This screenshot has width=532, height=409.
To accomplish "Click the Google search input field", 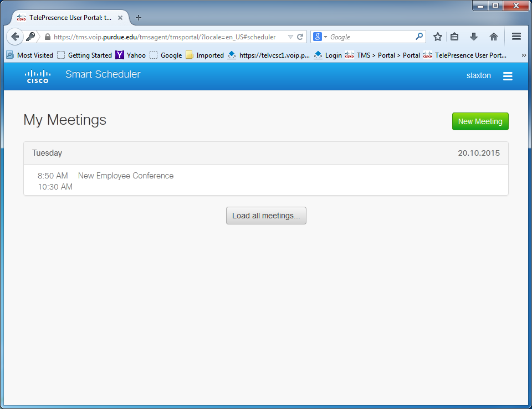I will click(x=371, y=37).
